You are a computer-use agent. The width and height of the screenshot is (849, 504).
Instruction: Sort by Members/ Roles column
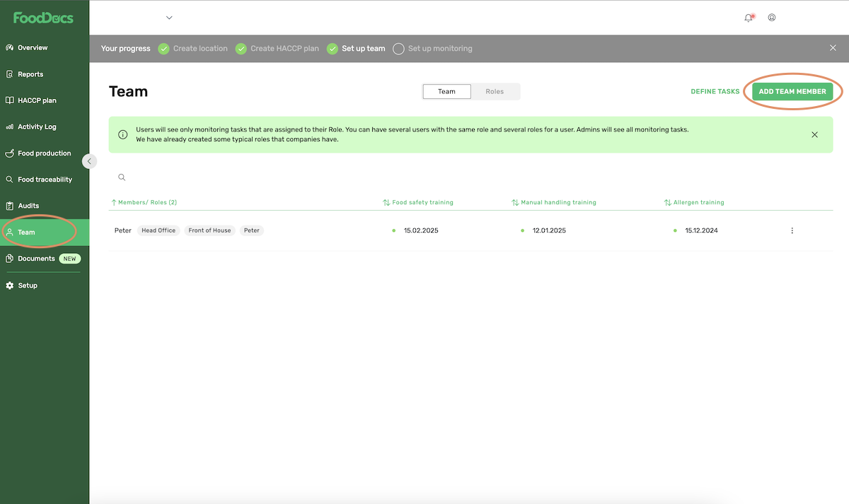(144, 202)
